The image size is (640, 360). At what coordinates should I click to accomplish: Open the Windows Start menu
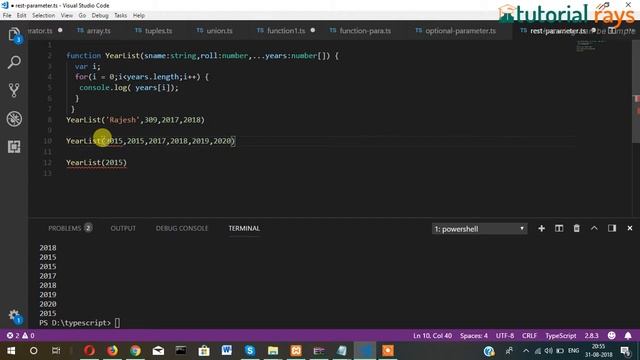tap(11, 351)
